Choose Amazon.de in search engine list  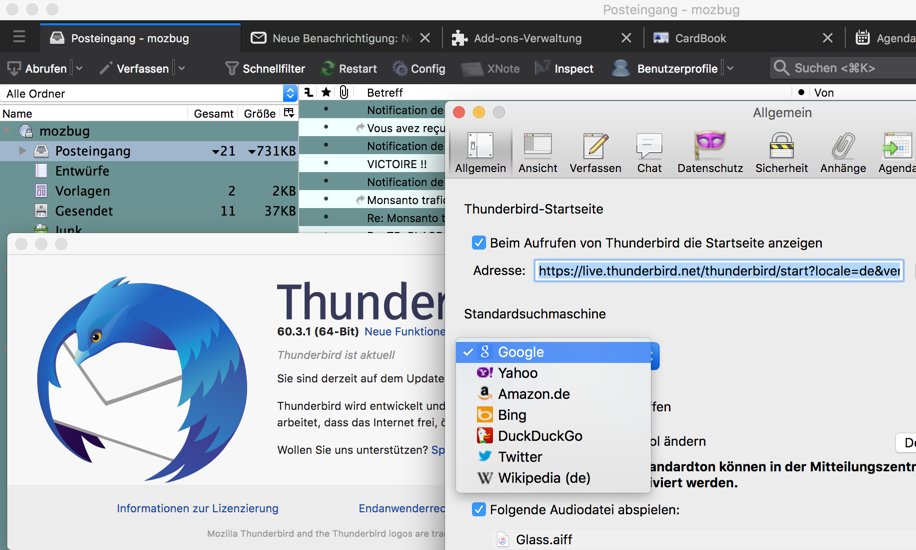(x=553, y=394)
